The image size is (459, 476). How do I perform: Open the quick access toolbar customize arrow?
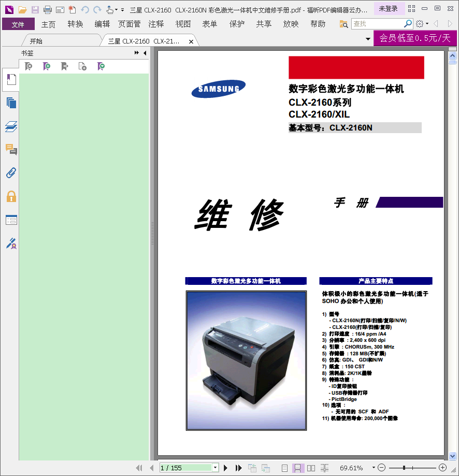pos(123,10)
